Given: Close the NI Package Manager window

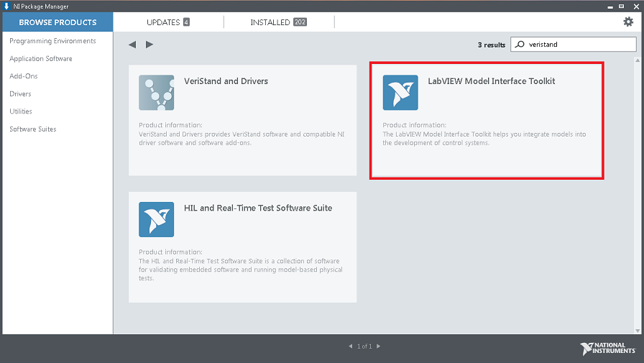Looking at the screenshot, I should (x=636, y=6).
